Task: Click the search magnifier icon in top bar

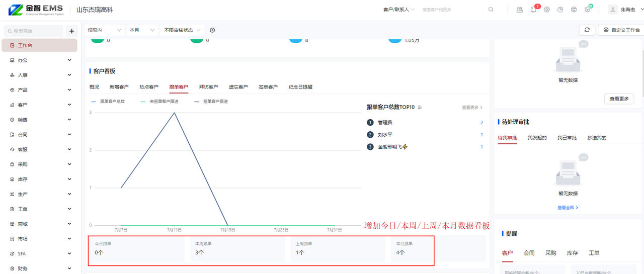Action: 491,10
